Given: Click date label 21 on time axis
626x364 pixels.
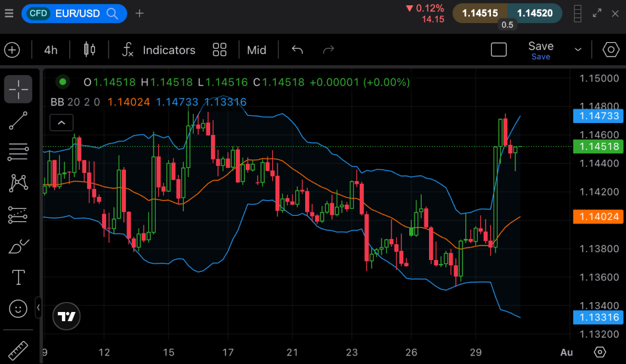Looking at the screenshot, I should coord(292,352).
